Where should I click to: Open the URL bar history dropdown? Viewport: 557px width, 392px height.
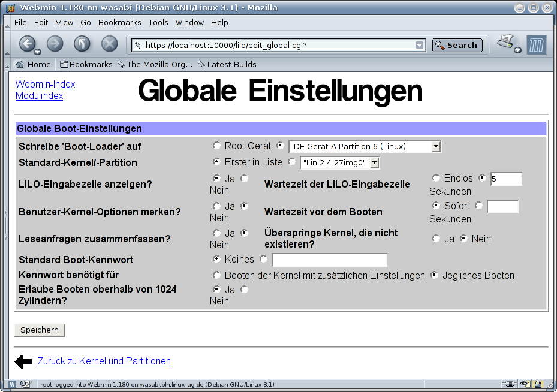pos(420,45)
